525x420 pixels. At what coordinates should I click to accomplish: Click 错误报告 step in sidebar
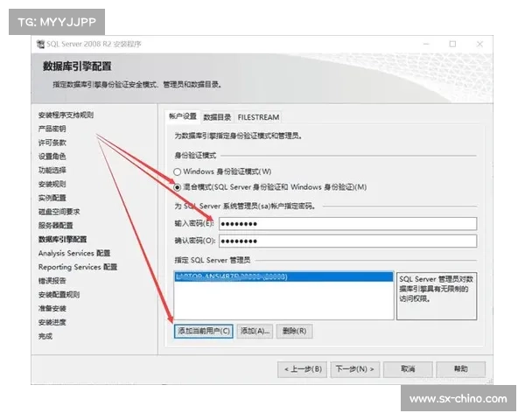point(52,281)
